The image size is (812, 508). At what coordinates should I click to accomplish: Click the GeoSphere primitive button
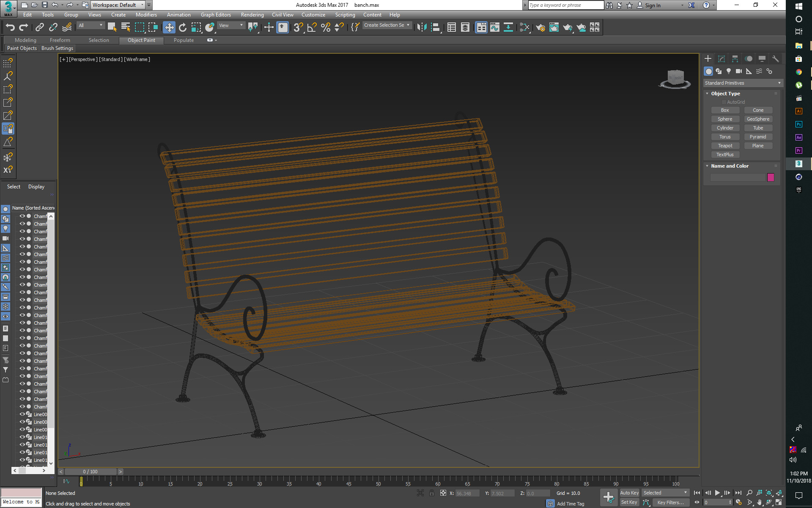tap(758, 119)
